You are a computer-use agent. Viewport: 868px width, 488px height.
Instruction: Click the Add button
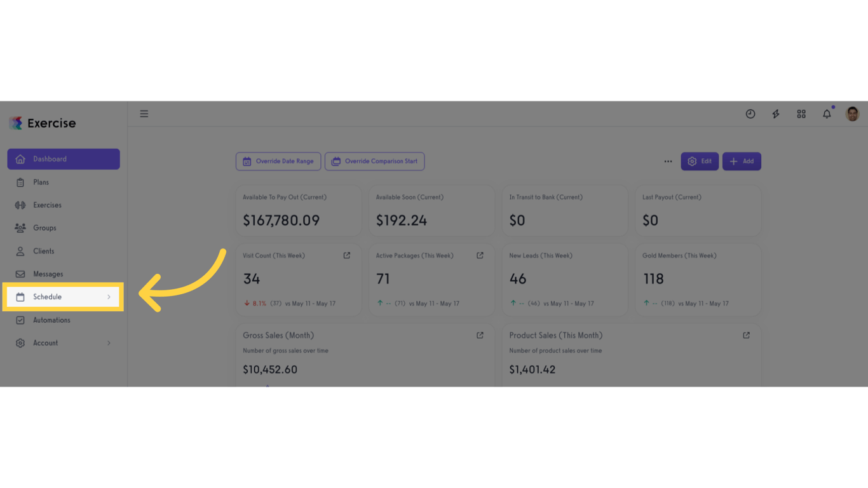point(742,161)
